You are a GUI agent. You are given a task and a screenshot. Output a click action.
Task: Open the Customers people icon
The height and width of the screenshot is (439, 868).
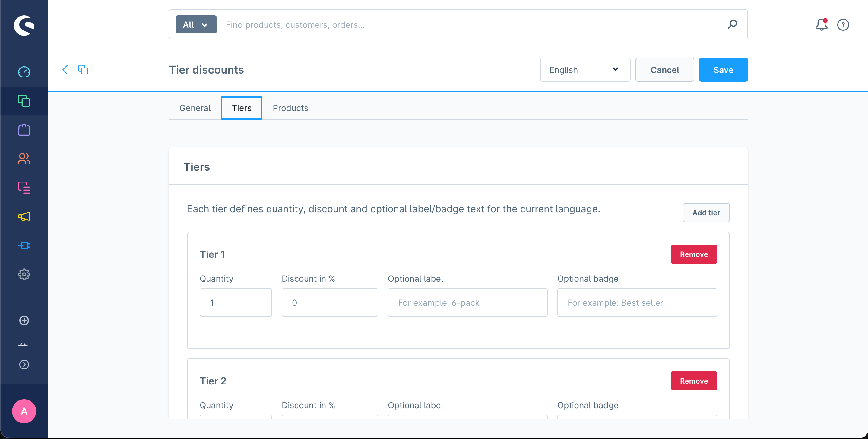point(24,159)
